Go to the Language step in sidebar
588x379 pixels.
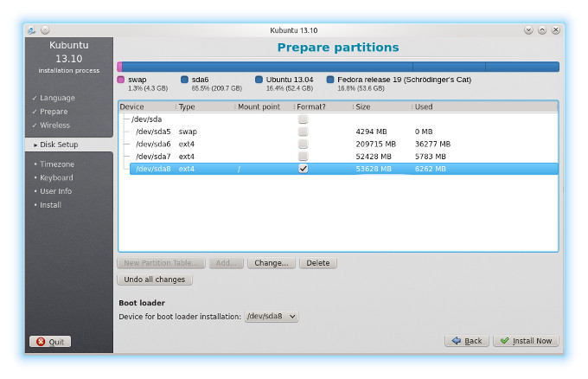(57, 98)
